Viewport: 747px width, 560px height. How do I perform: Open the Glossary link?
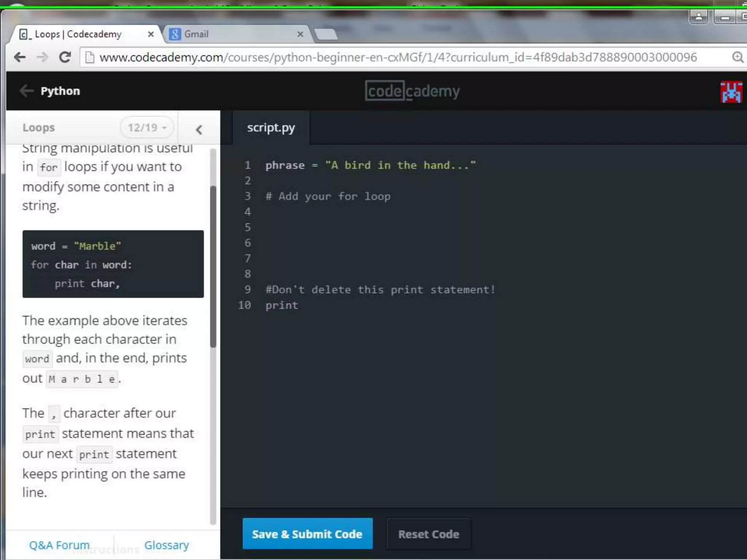[x=167, y=545]
